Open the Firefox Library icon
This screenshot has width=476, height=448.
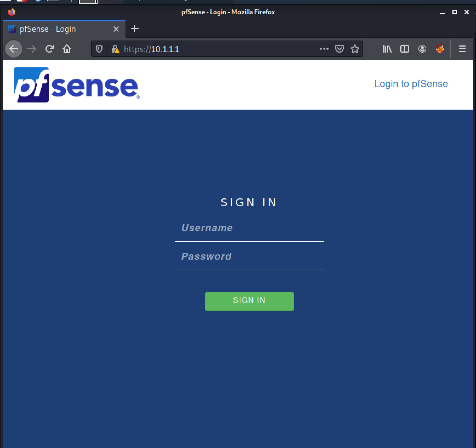point(387,49)
